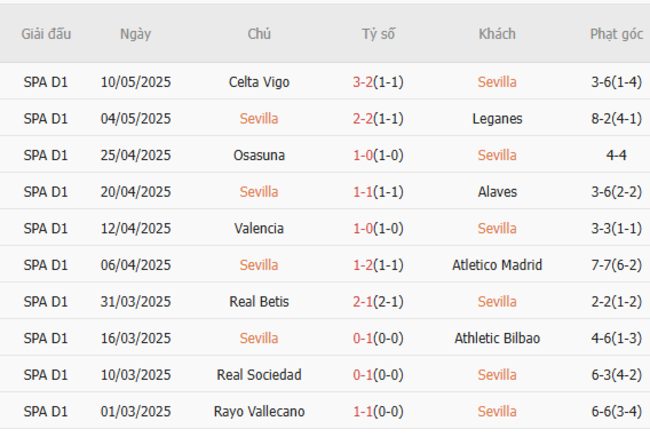This screenshot has width=650, height=437.
Task: Select Osasuna in the home column
Action: click(x=259, y=155)
